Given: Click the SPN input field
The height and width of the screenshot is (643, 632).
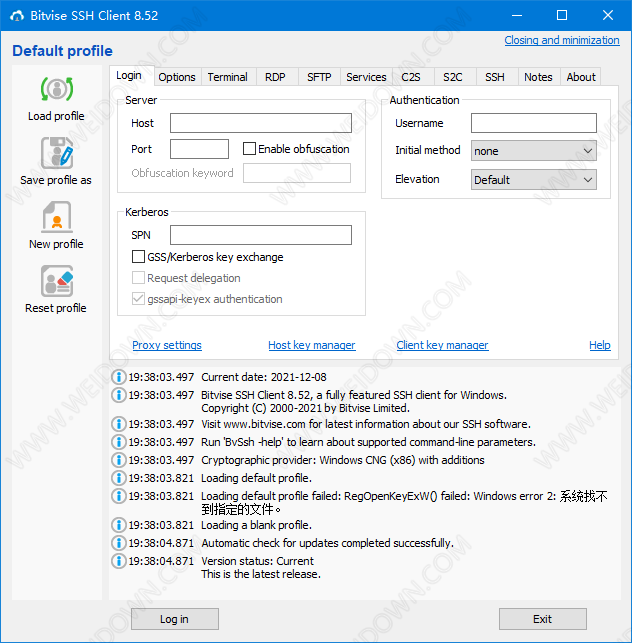Looking at the screenshot, I should pos(261,235).
